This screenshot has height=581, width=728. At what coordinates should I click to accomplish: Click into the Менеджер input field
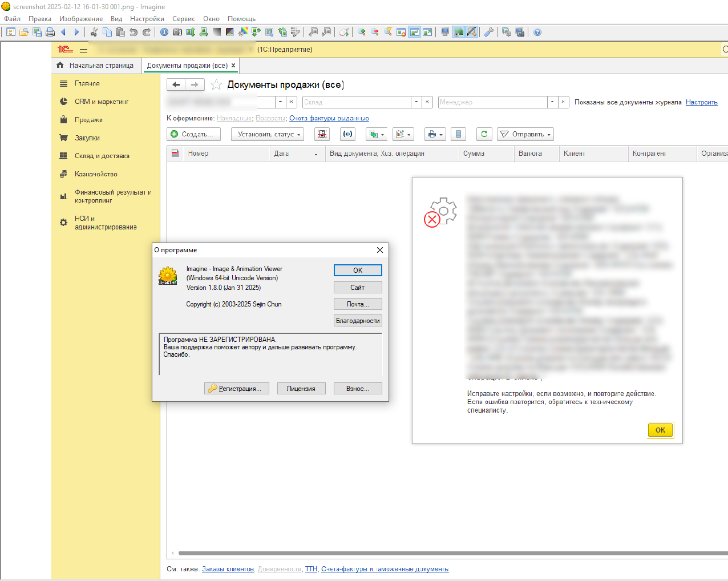(493, 102)
